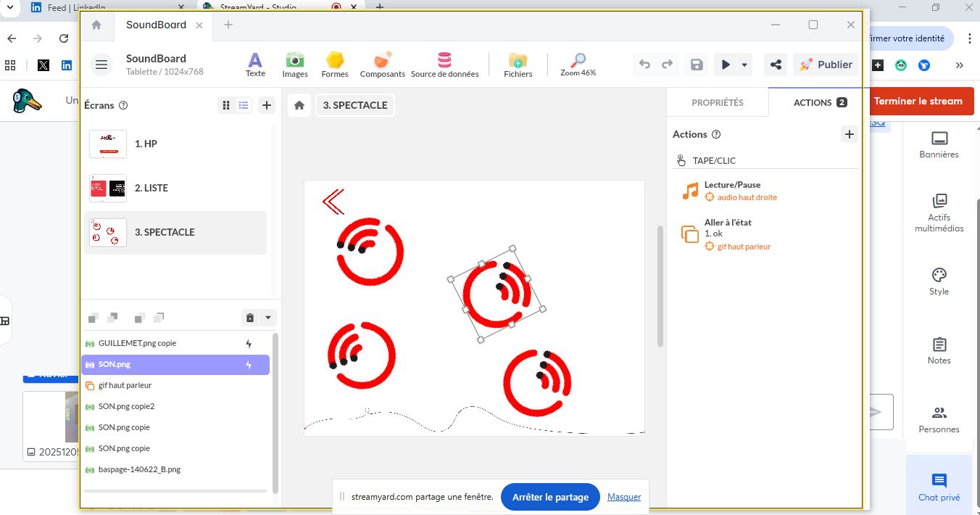Click the Publier button

[x=826, y=65]
